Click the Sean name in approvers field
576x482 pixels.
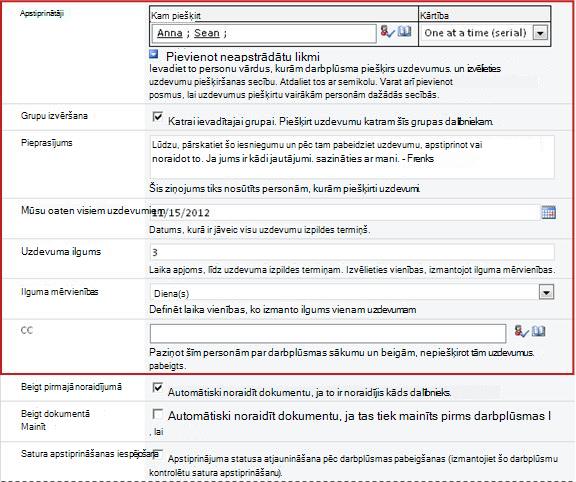pos(207,33)
